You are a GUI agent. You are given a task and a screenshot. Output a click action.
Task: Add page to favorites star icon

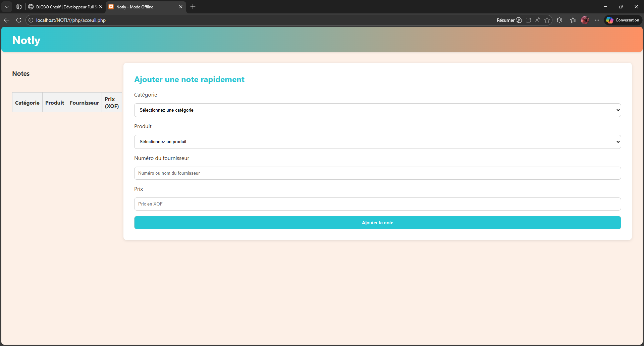pyautogui.click(x=547, y=20)
